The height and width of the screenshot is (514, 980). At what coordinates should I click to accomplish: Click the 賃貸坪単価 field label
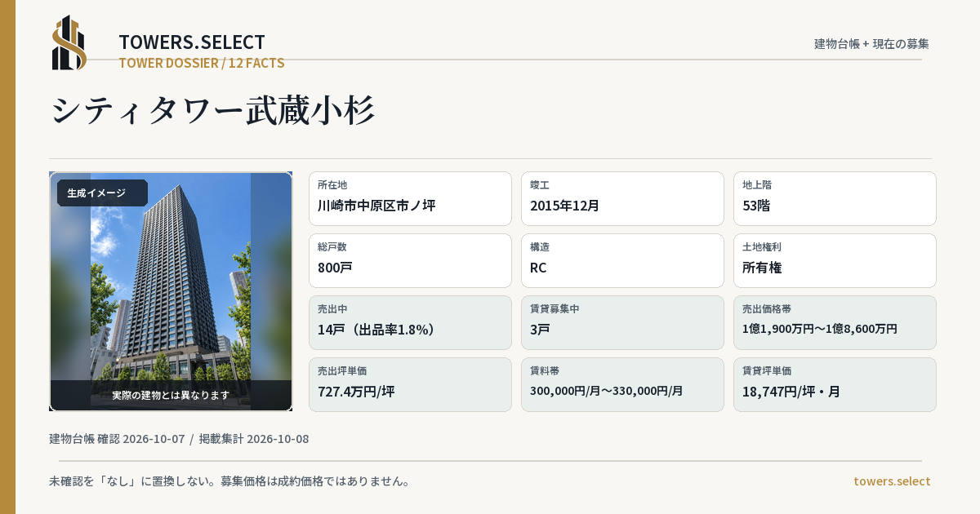[767, 371]
